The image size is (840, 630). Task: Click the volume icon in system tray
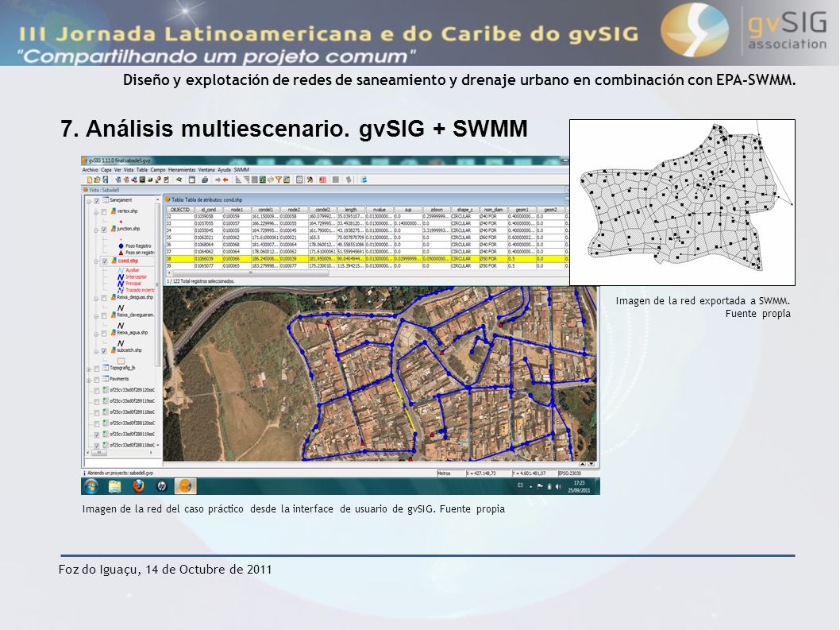558,486
